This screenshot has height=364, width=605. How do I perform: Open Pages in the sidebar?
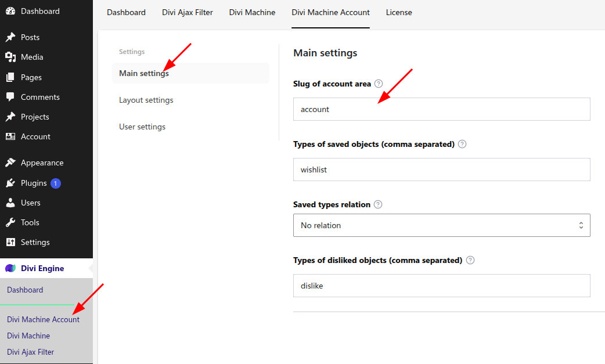[31, 78]
